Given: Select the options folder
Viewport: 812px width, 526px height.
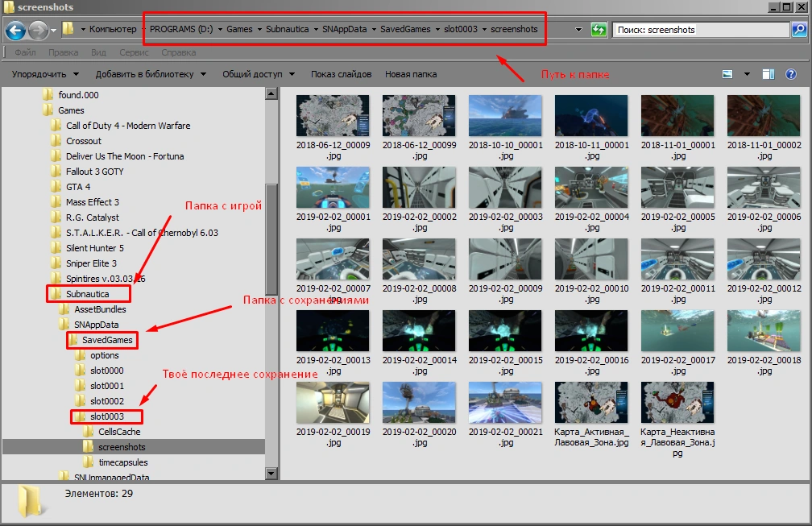Looking at the screenshot, I should point(104,355).
